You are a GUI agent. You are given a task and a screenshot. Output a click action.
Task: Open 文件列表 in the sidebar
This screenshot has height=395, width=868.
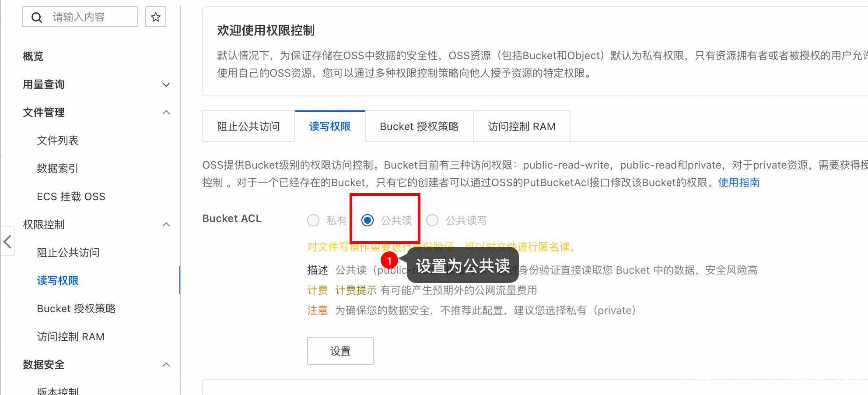tap(58, 141)
